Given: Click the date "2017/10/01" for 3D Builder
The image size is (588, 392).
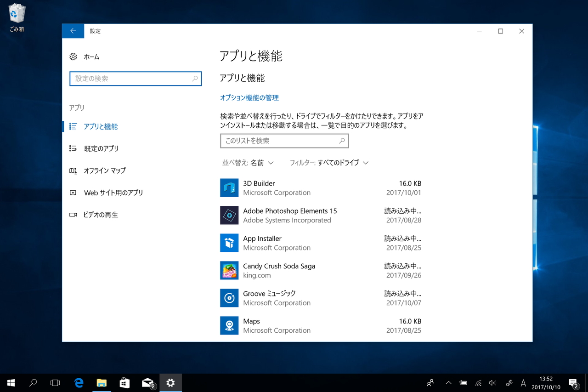Looking at the screenshot, I should point(404,193).
